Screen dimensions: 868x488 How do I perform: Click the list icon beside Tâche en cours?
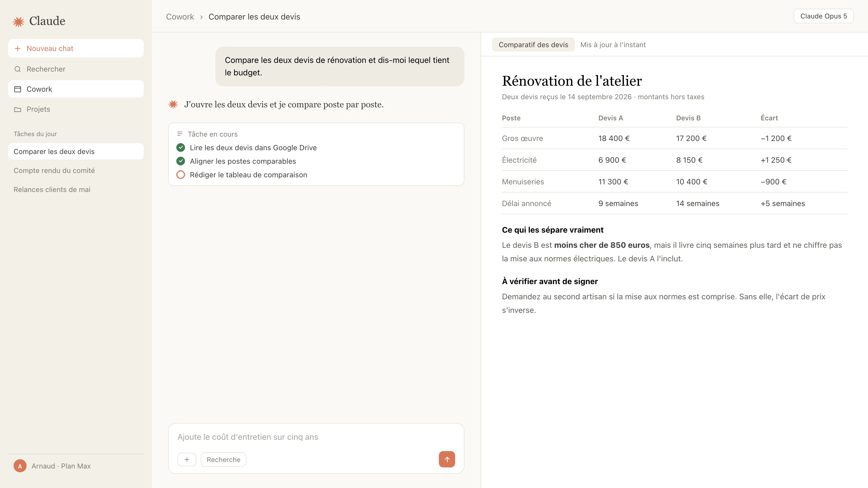pyautogui.click(x=180, y=134)
